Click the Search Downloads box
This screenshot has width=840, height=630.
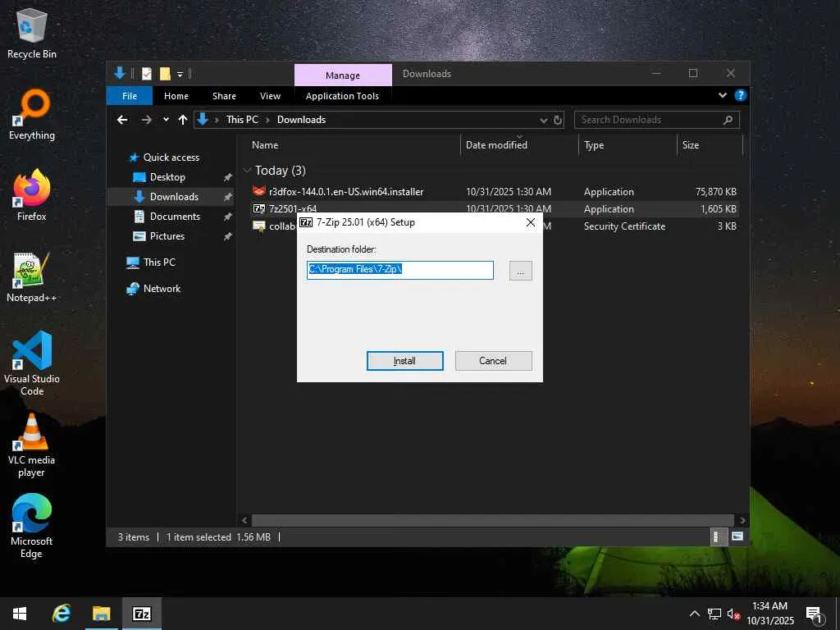coord(657,120)
